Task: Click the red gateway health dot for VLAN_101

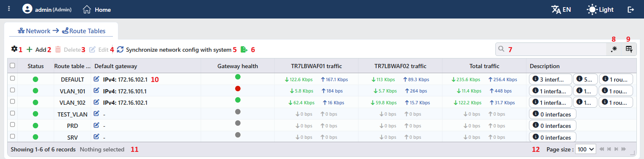Action: pyautogui.click(x=238, y=88)
